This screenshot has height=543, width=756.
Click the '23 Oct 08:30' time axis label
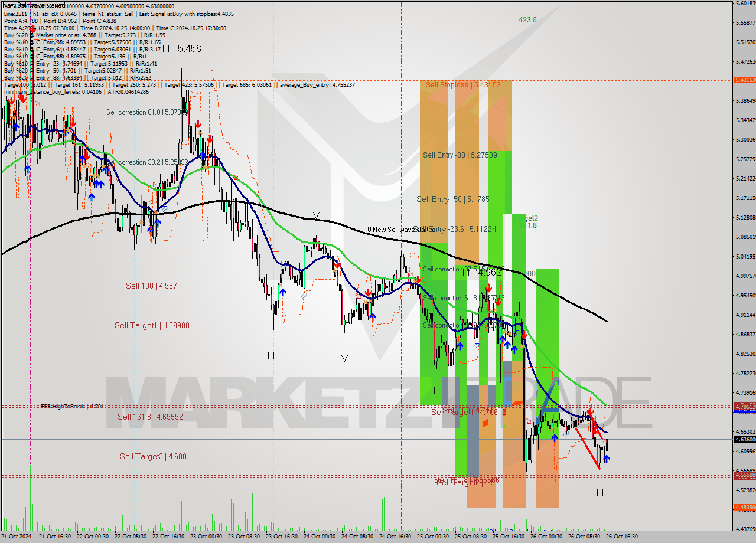[244, 537]
